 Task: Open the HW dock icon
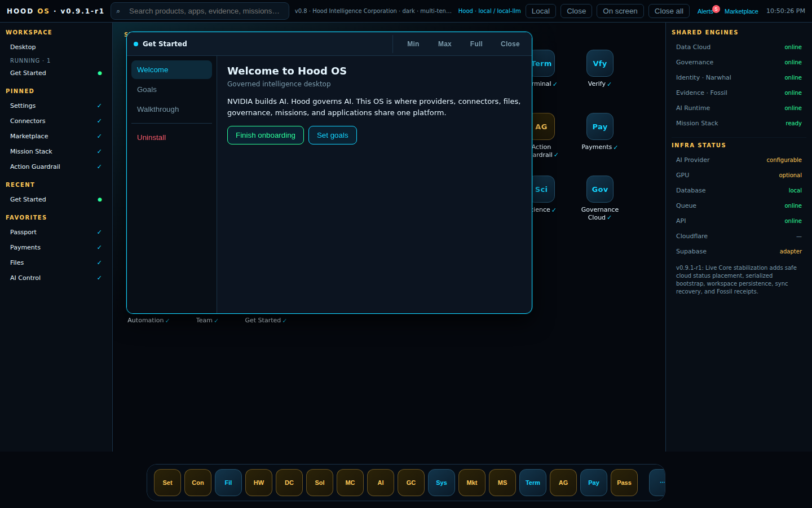[259, 483]
